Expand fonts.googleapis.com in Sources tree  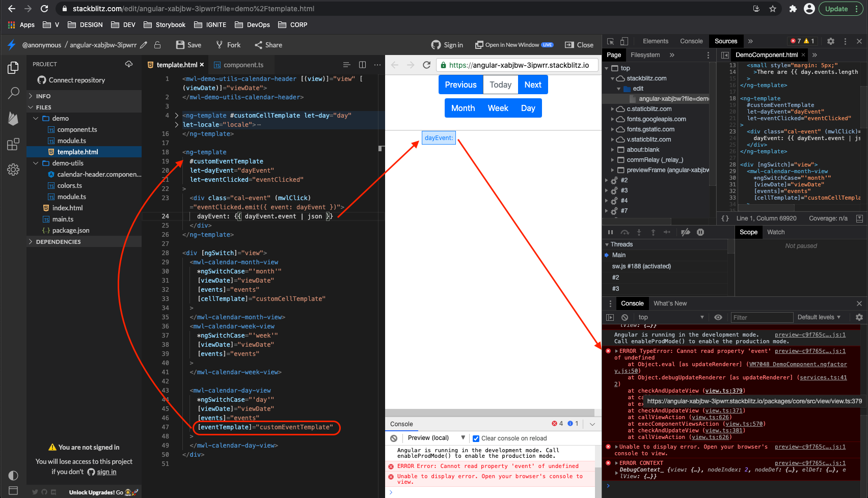[612, 119]
